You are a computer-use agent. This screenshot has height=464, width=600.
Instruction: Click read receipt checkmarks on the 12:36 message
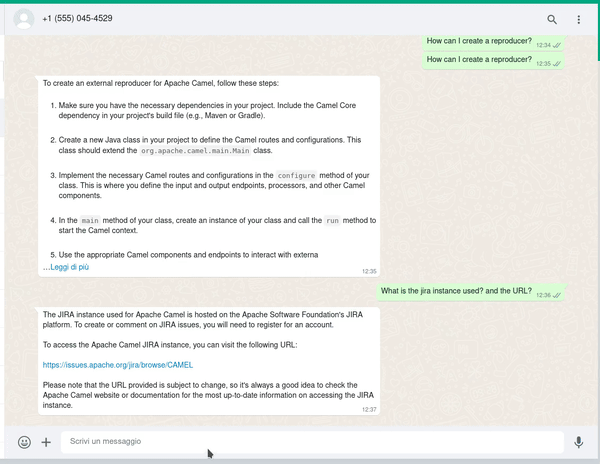pyautogui.click(x=557, y=295)
